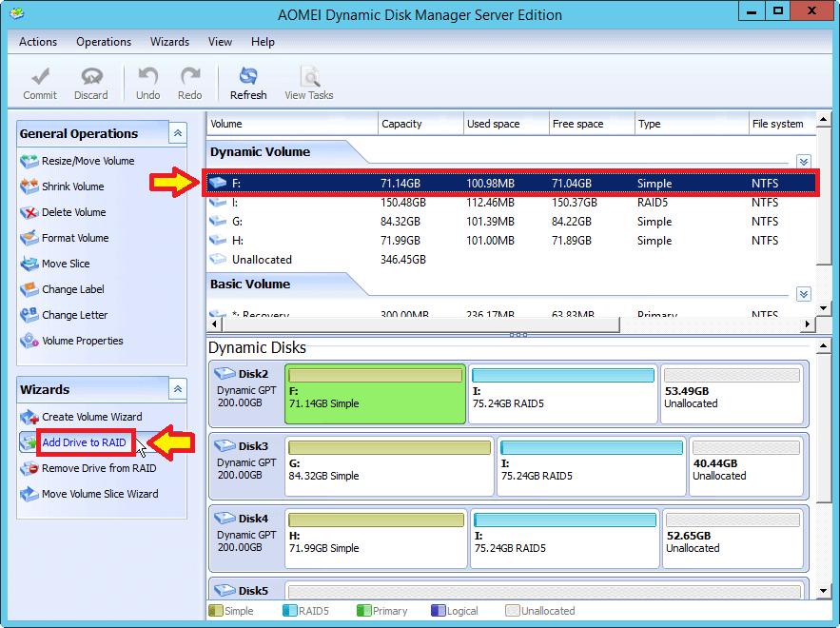Click the Discard toolbar button
This screenshot has width=840, height=628.
pos(91,84)
